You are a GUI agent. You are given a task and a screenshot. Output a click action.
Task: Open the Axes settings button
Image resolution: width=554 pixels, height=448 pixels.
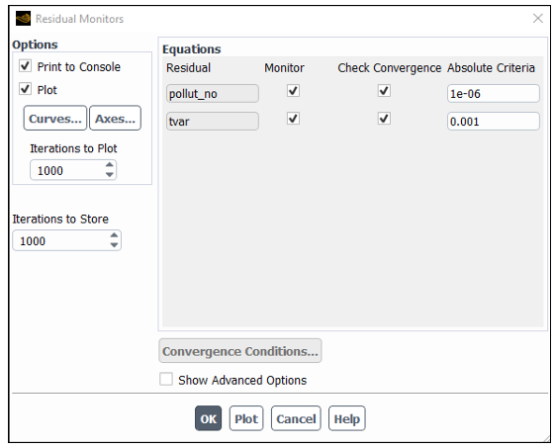[x=115, y=118]
